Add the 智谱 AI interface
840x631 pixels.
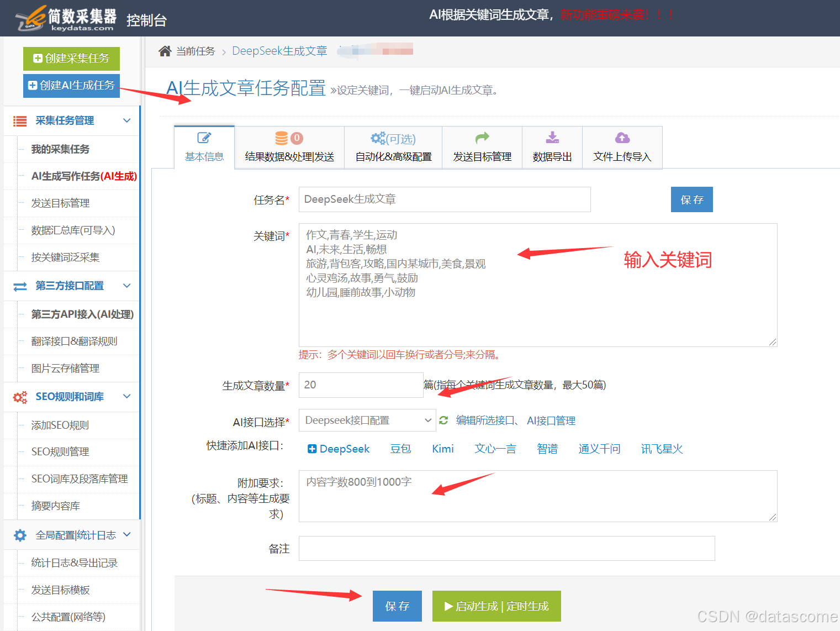[x=547, y=449]
